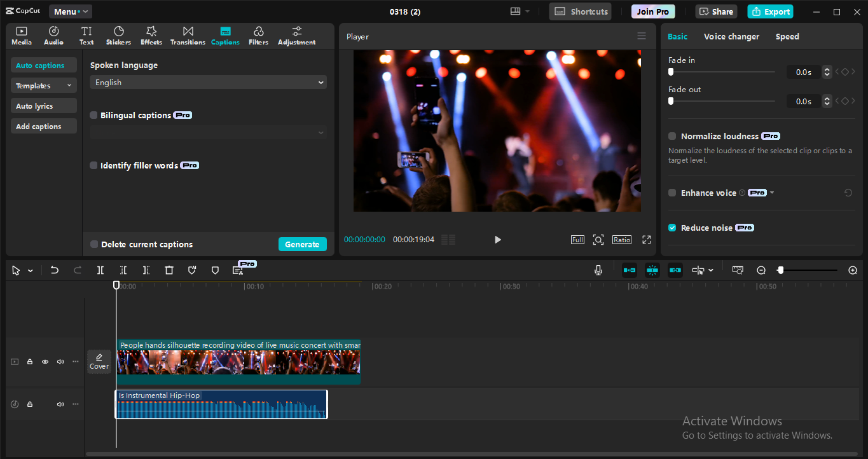Select the Split tool in the timeline toolbar
Screen dimensions: 868x459
pyautogui.click(x=100, y=270)
